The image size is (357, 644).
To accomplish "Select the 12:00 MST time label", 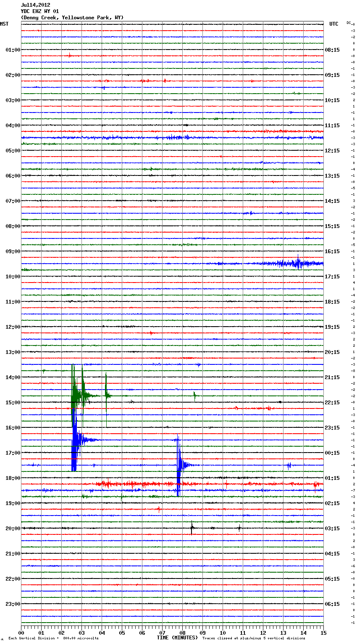I will tap(13, 327).
